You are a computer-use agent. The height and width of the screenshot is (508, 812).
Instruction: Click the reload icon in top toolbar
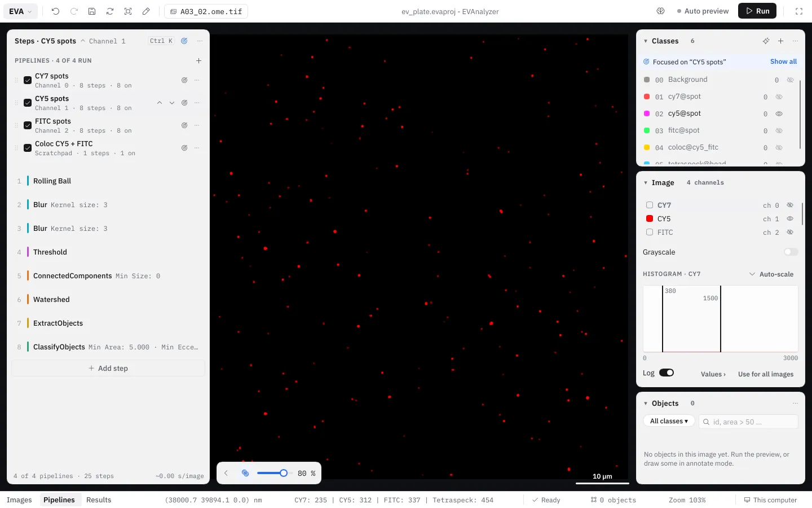point(110,11)
